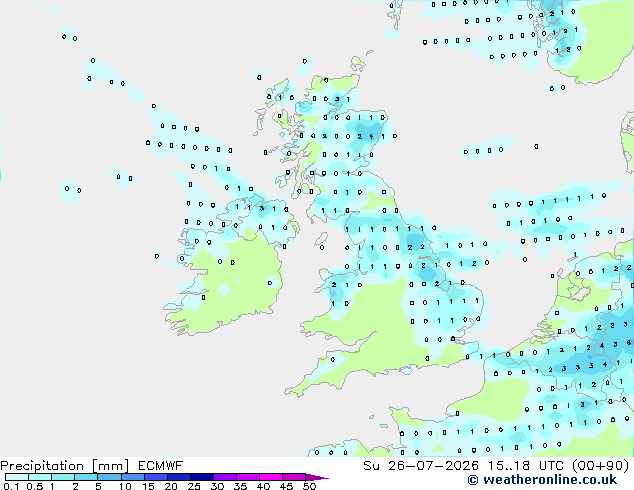Click the copyright symbol before weatheronline
The width and height of the screenshot is (634, 490).
[x=472, y=480]
